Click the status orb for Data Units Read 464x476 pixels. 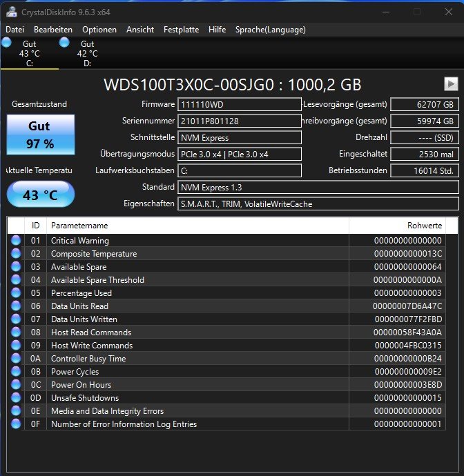(16, 306)
